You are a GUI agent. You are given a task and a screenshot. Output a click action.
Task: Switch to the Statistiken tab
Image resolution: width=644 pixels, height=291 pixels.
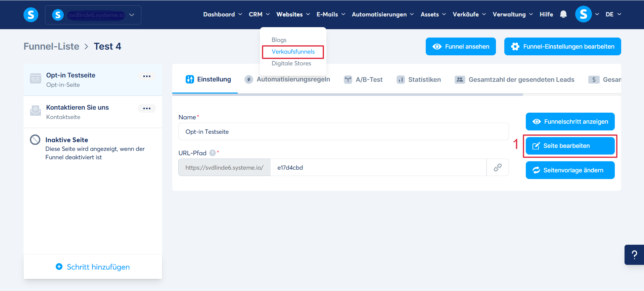click(x=419, y=79)
